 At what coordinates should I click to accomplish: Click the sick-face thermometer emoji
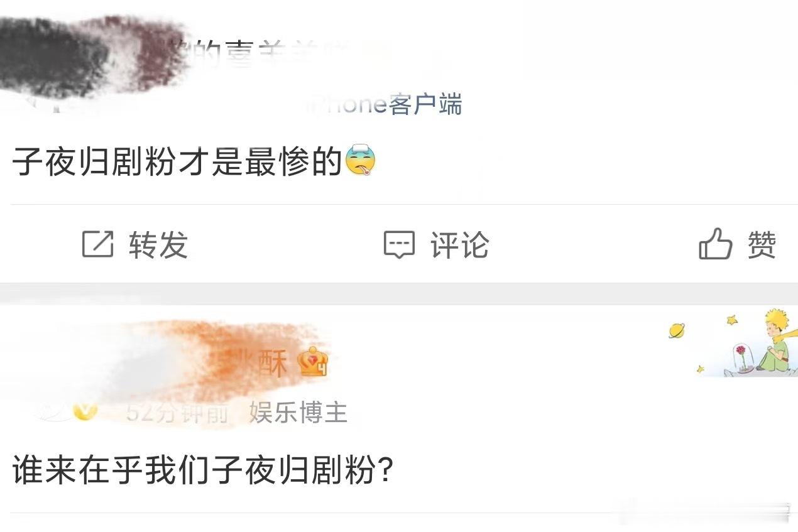361,160
